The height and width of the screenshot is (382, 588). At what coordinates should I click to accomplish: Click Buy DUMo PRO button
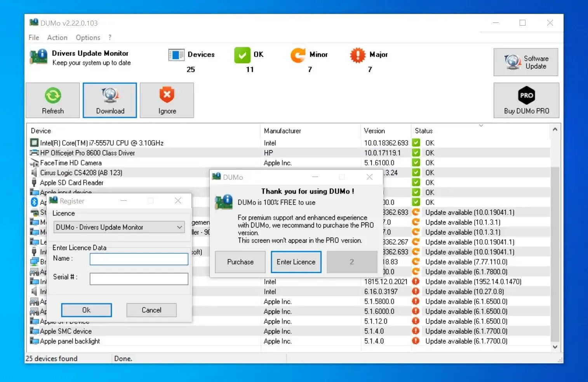[x=526, y=100]
